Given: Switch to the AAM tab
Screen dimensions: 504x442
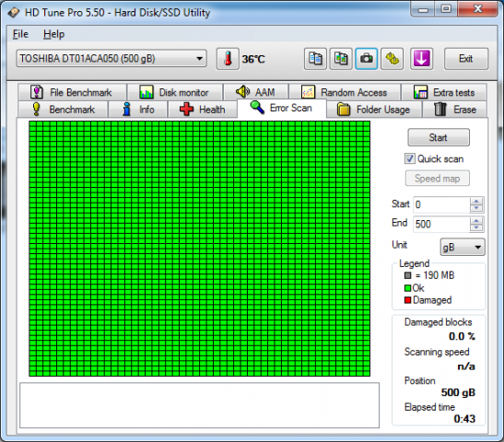Looking at the screenshot, I should click(256, 92).
